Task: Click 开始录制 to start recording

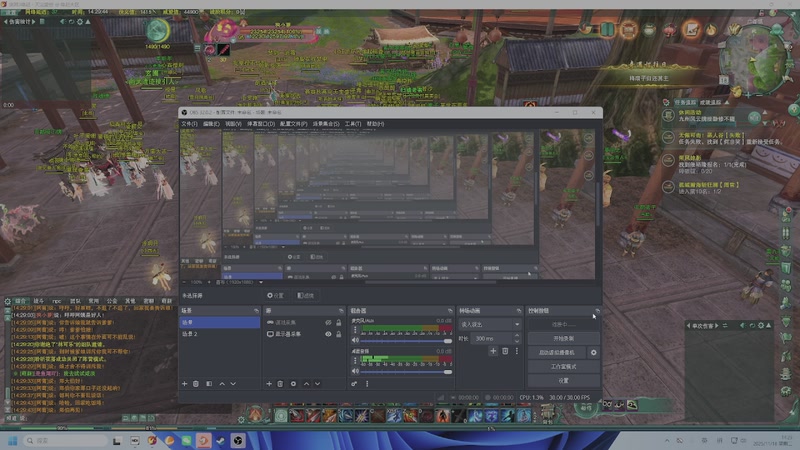Action: coord(563,339)
